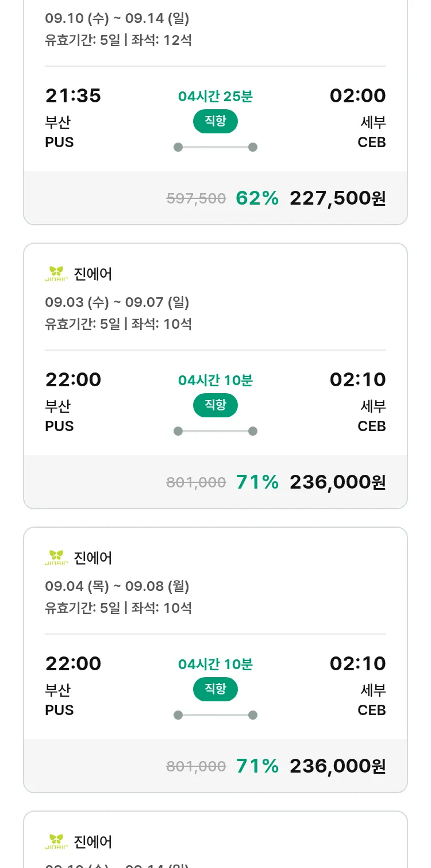
Task: Open the 09.04 (목) ~ 09.08 (월) date range
Action: (x=117, y=586)
